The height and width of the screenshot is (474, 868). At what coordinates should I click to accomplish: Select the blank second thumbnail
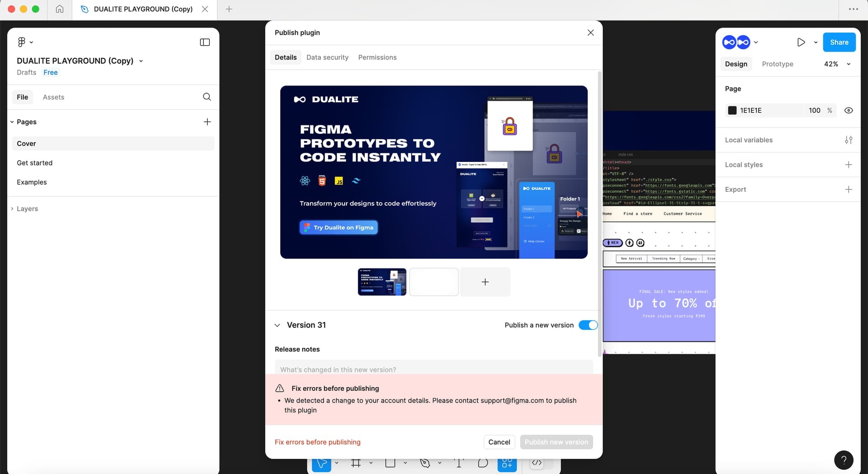pos(434,282)
